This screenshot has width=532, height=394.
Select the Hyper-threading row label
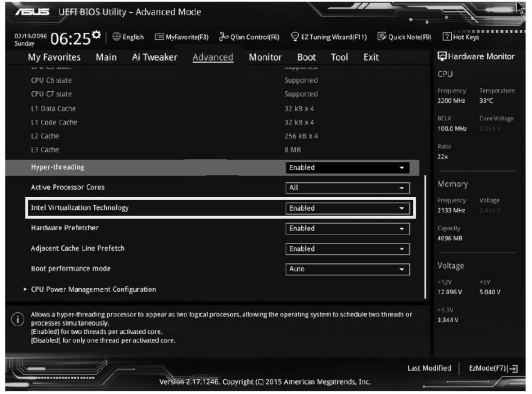(57, 167)
